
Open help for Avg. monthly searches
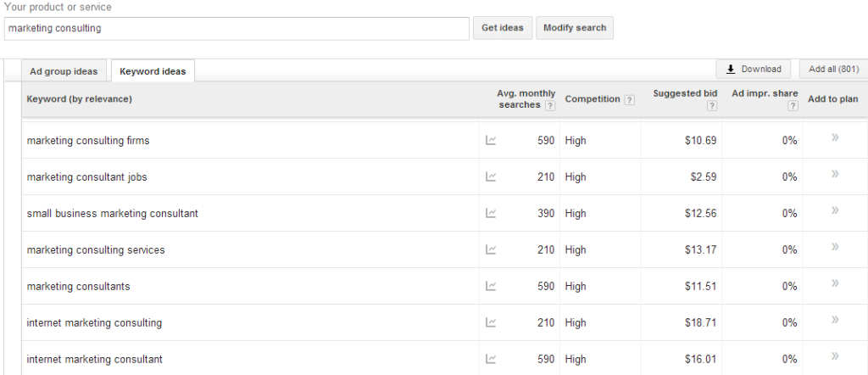click(x=549, y=106)
